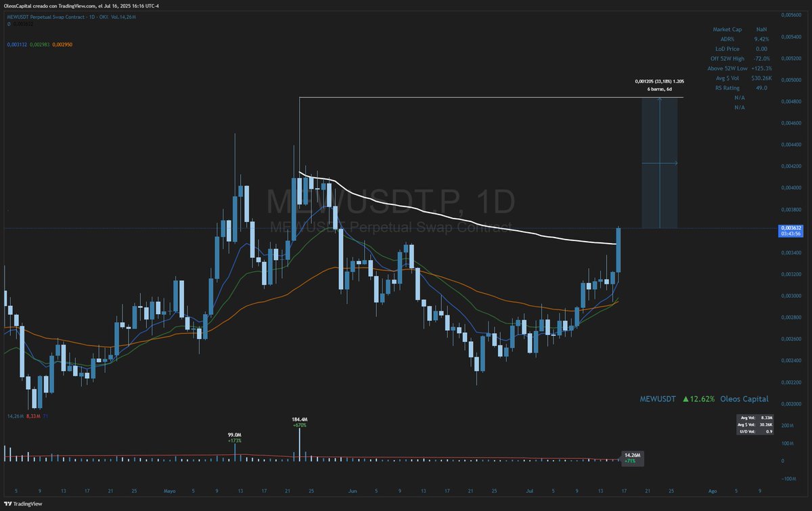812x511 pixels.
Task: Click the Jul label on the time axis
Action: (x=530, y=491)
